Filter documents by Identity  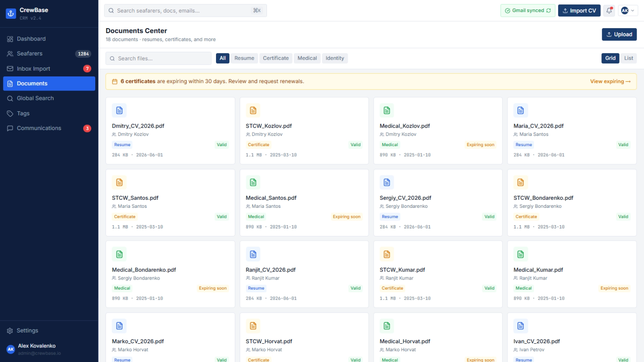[335, 58]
